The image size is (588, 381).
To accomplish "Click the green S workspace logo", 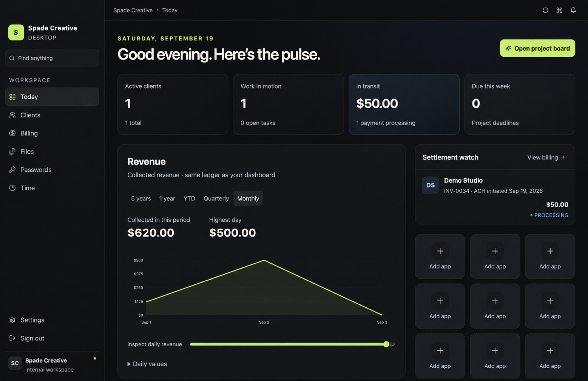I will coord(16,32).
